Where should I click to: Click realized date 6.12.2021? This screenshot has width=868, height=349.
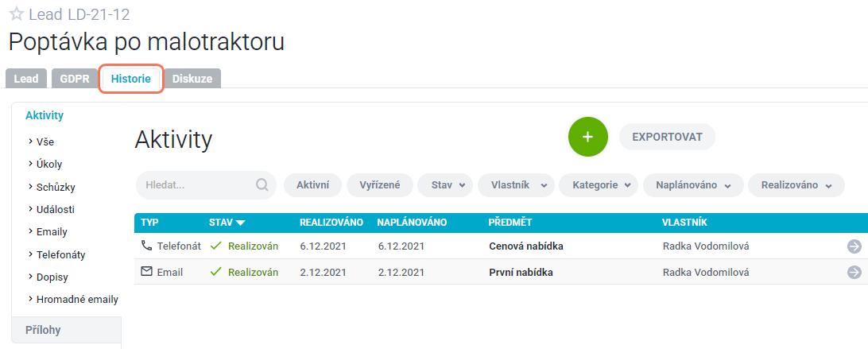[323, 246]
